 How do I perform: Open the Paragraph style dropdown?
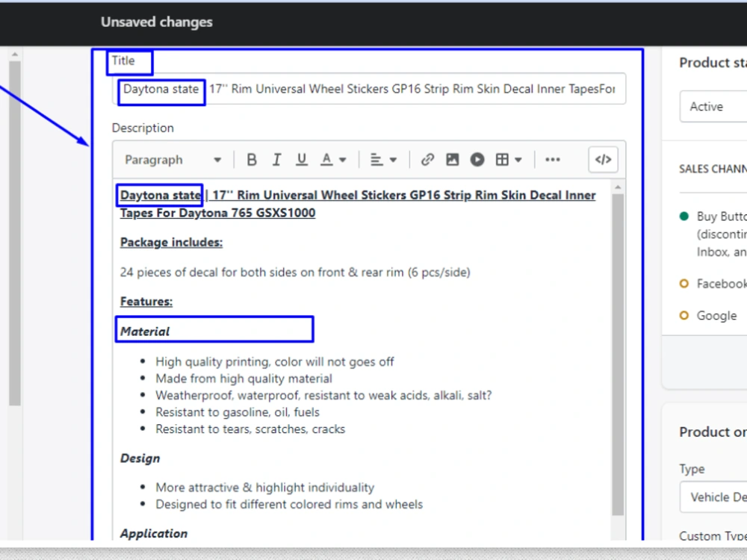pos(173,160)
